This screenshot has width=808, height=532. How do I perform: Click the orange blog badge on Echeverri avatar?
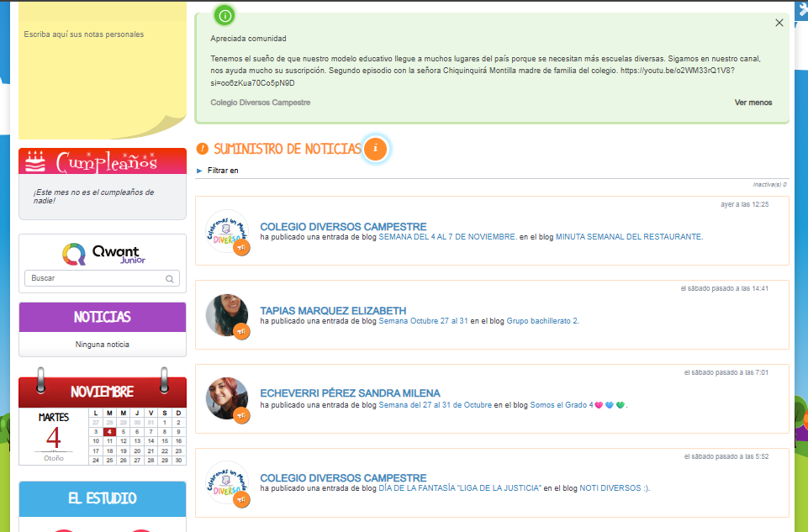[241, 415]
